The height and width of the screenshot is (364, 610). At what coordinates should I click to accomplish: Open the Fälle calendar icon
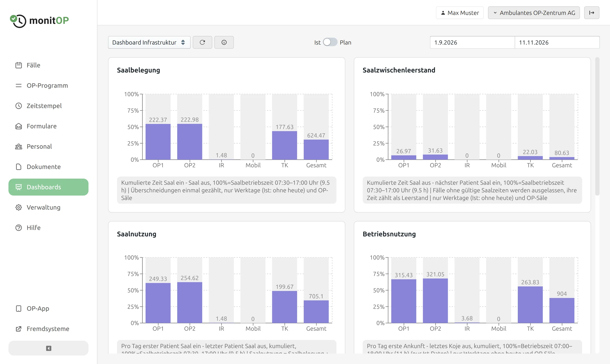(x=19, y=65)
